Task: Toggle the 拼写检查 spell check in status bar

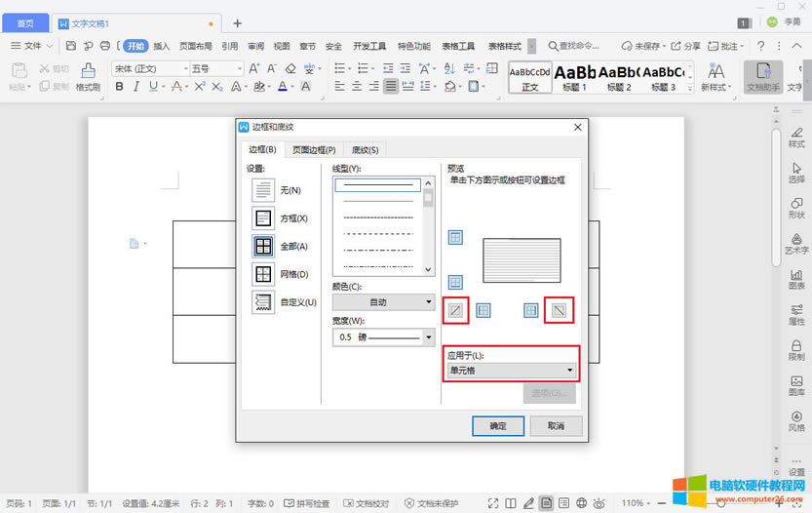Action: pos(310,503)
